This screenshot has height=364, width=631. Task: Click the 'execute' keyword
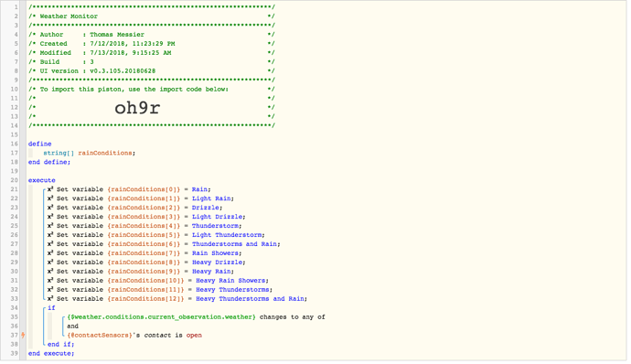click(x=42, y=180)
